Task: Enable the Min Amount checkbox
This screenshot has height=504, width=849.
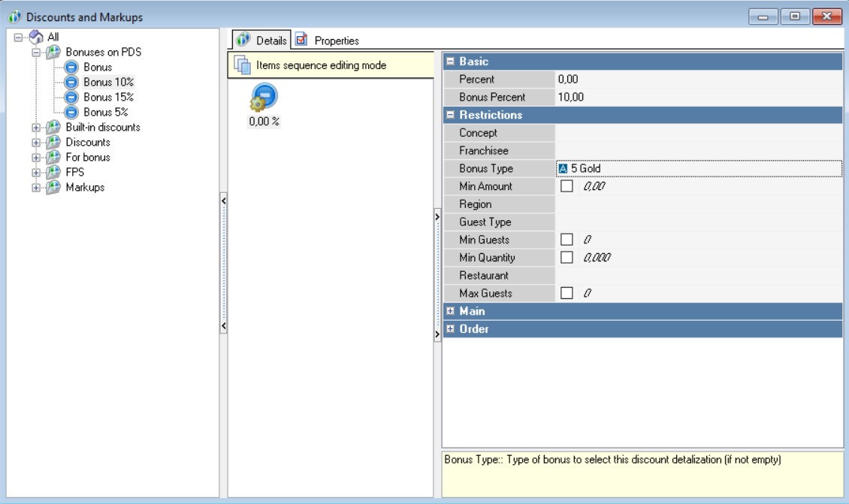Action: pos(567,186)
